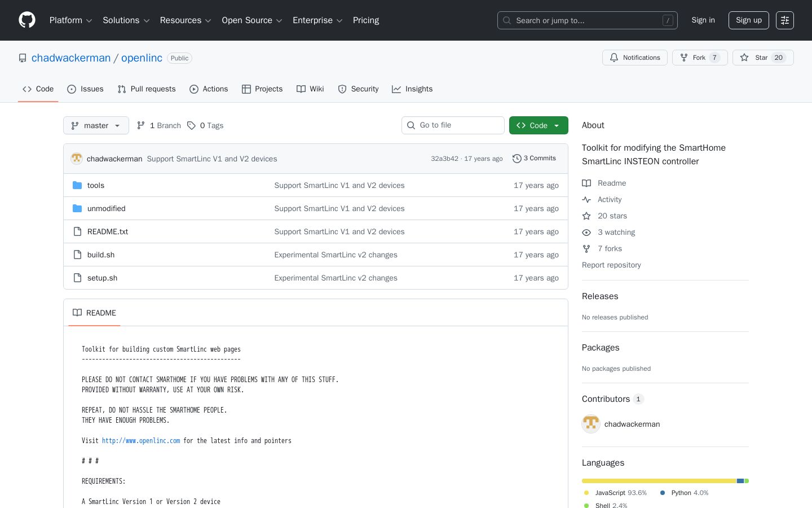Screen dimensions: 812x508
Task: Expand the Open Source menu
Action: coord(252,20)
